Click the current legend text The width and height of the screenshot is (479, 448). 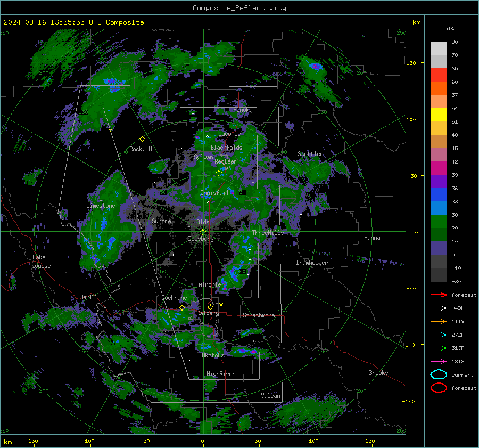[463, 375]
